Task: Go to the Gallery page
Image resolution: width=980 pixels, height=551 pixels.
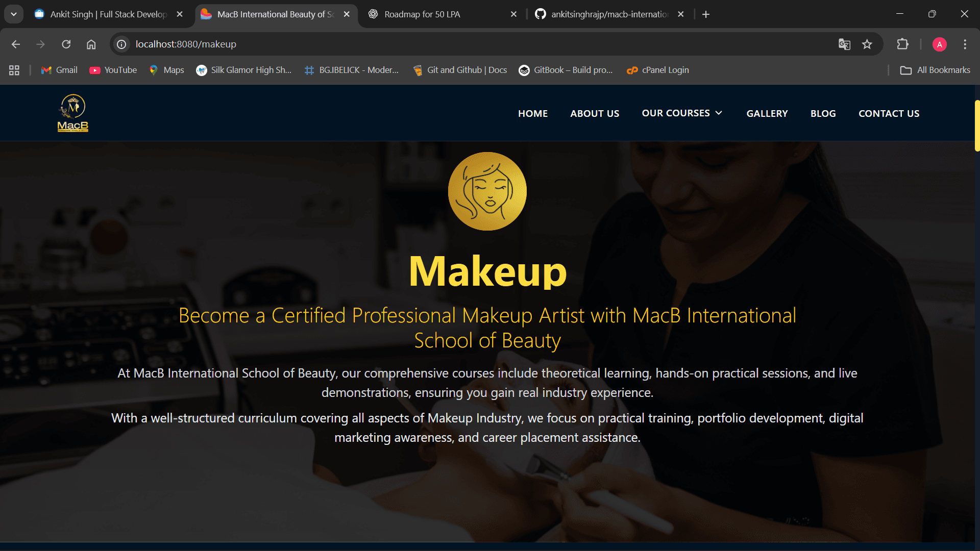Action: click(767, 113)
